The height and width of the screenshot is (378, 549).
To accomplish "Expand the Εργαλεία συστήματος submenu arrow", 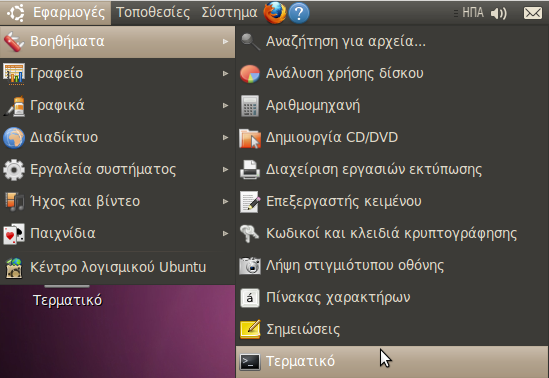I will tap(225, 170).
